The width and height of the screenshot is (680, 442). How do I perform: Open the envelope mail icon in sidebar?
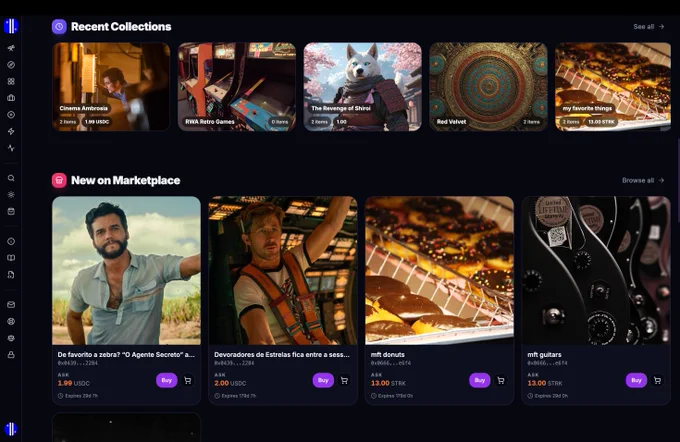click(x=11, y=304)
